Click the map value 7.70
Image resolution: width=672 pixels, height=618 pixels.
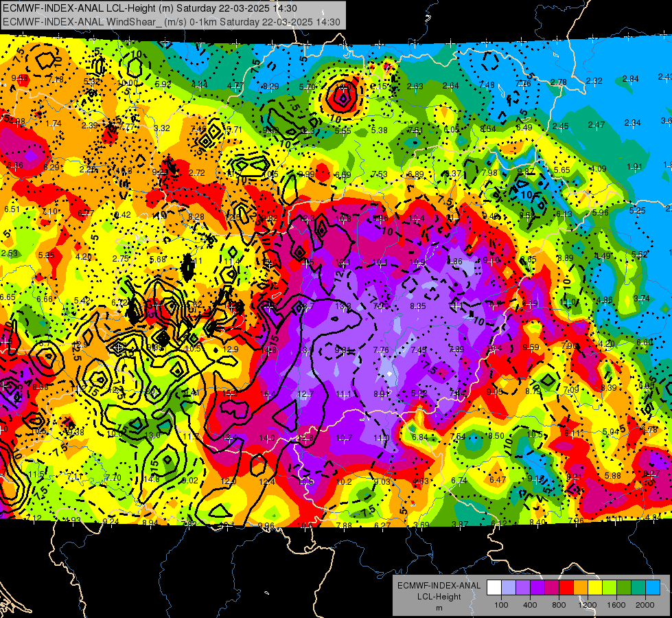click(113, 478)
